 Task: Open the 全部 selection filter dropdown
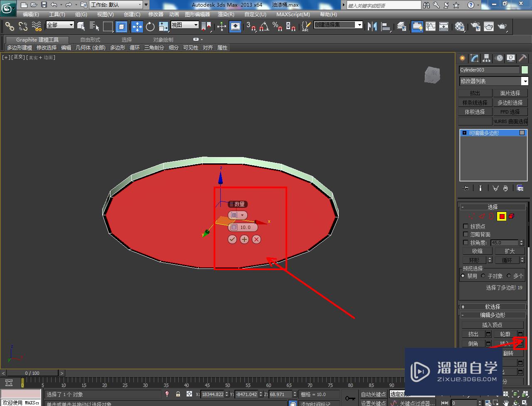[60, 25]
